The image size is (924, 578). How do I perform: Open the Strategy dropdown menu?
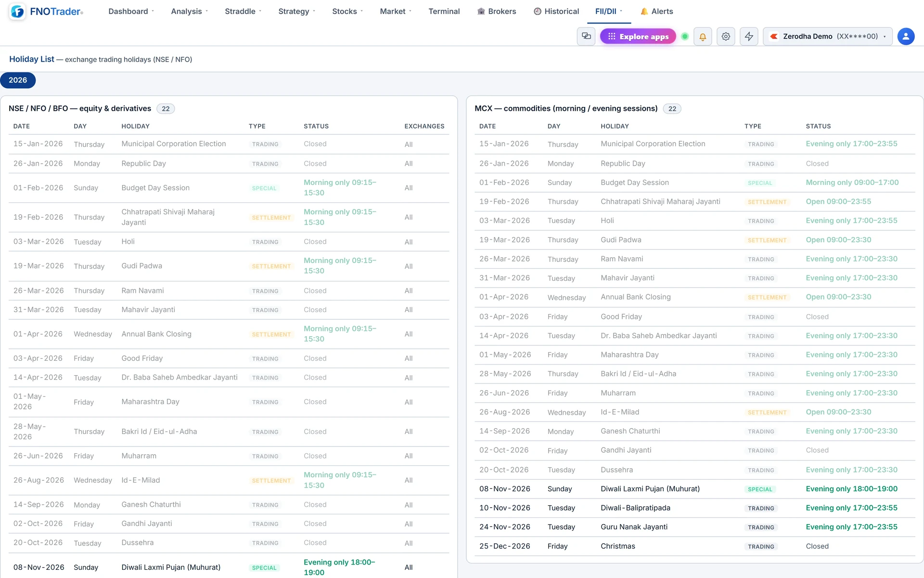pos(296,11)
